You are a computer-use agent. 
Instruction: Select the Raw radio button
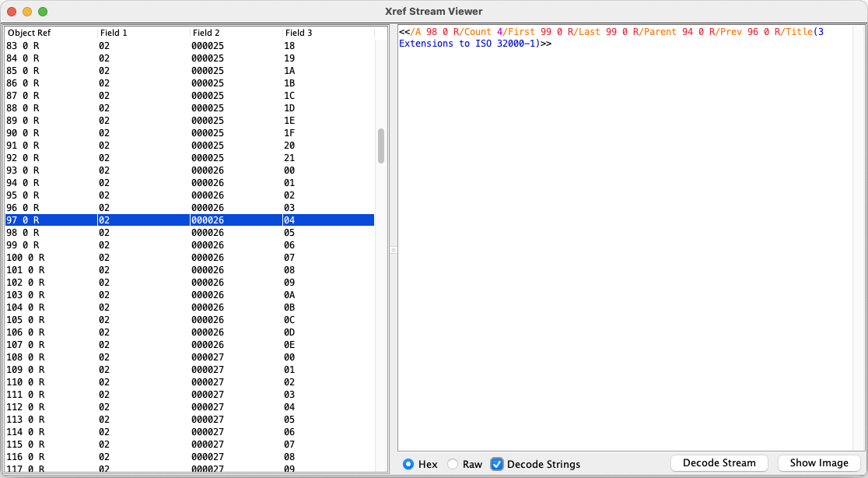click(453, 464)
